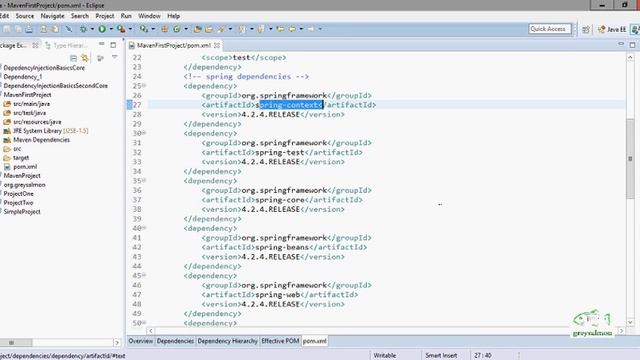This screenshot has height=360, width=640.
Task: Switch to the Overview tab
Action: [x=141, y=341]
